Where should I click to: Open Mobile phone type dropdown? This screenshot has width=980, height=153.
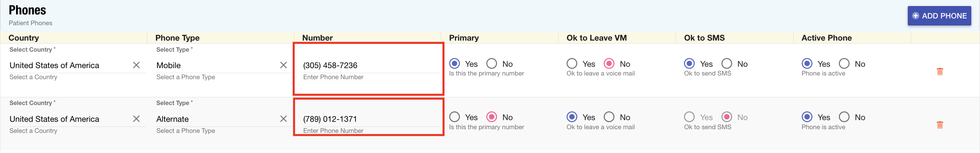pyautogui.click(x=215, y=66)
